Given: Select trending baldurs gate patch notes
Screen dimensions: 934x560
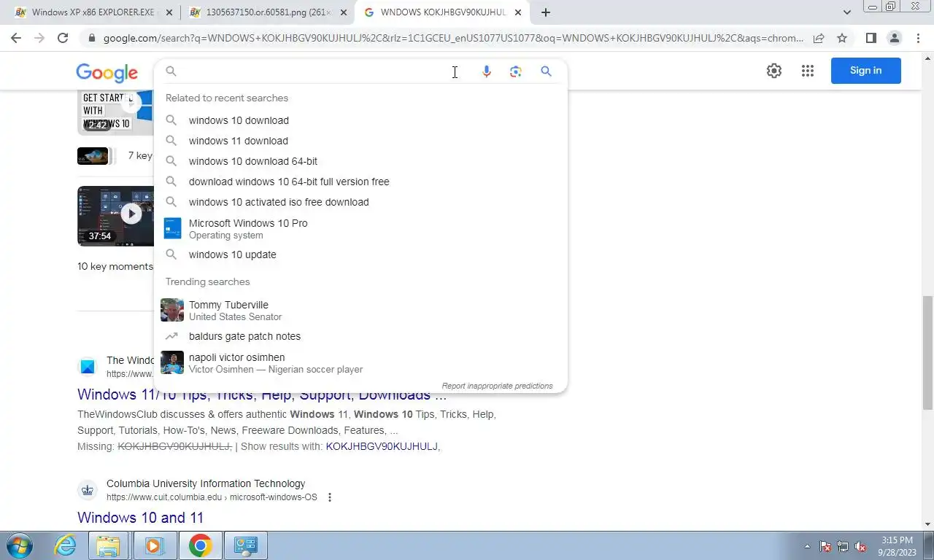Looking at the screenshot, I should pos(360,336).
